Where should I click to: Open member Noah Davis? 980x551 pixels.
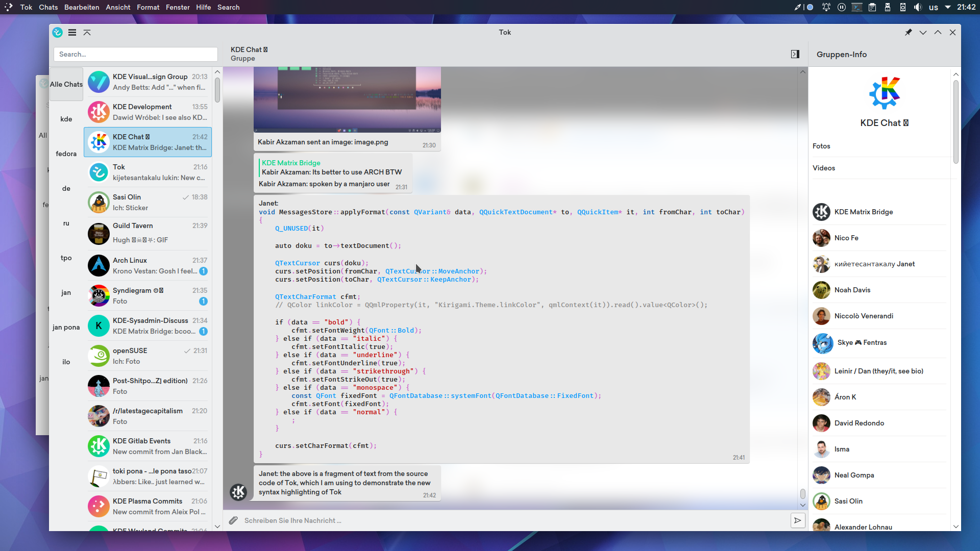pos(879,290)
